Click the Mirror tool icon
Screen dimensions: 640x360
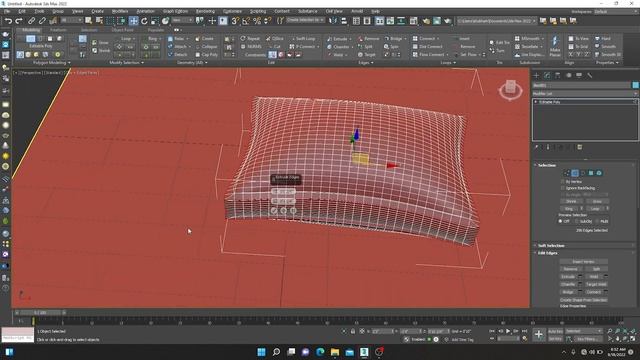coord(333,21)
